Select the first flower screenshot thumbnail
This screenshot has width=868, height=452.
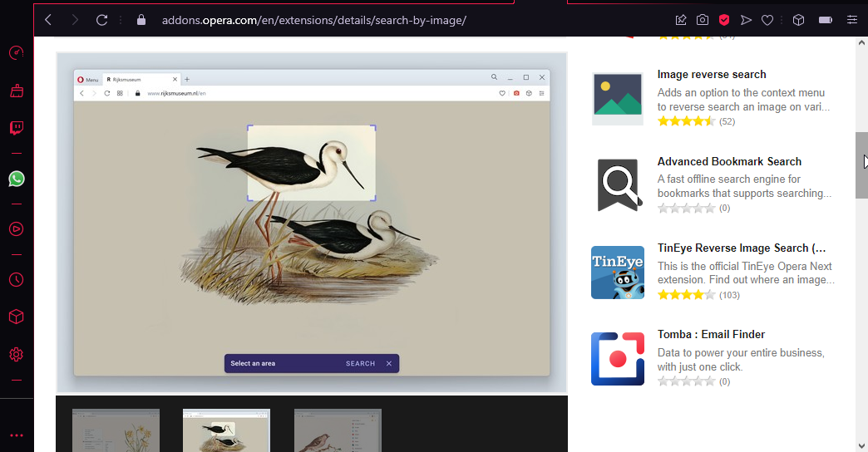(116, 430)
